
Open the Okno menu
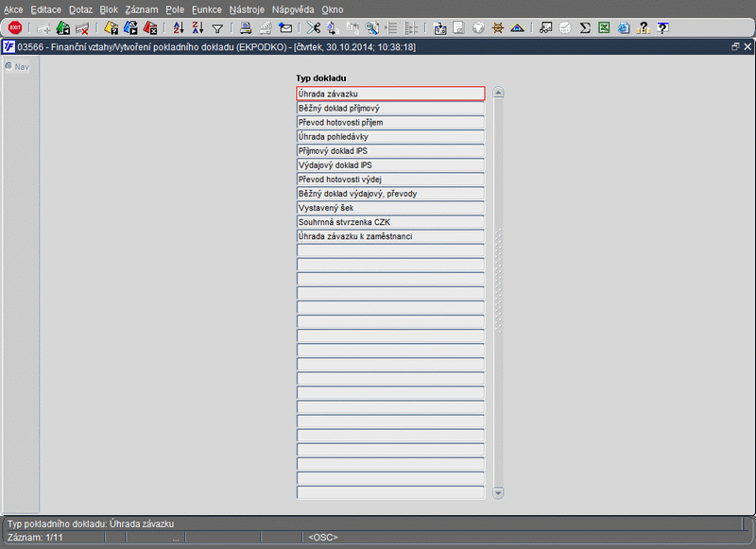pos(333,9)
